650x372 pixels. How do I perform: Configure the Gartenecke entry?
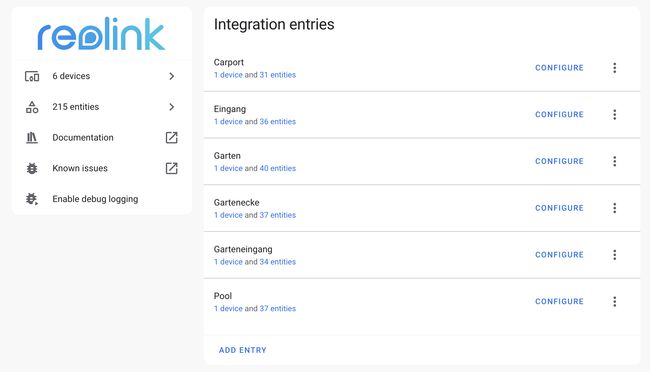pyautogui.click(x=559, y=208)
